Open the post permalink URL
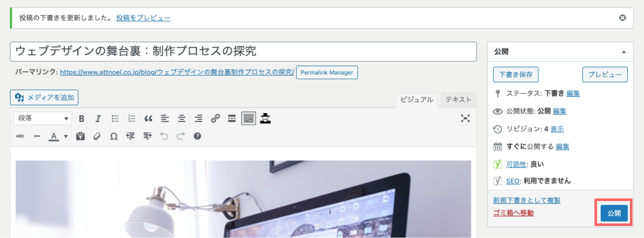Image resolution: width=644 pixels, height=238 pixels. [x=177, y=72]
